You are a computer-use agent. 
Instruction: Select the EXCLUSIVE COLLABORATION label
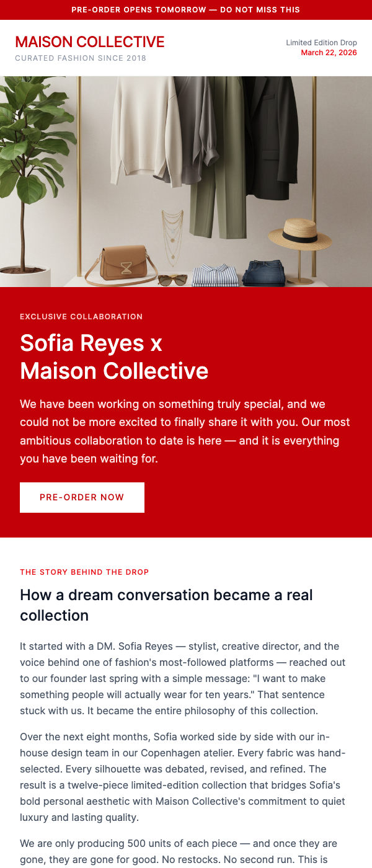point(82,316)
